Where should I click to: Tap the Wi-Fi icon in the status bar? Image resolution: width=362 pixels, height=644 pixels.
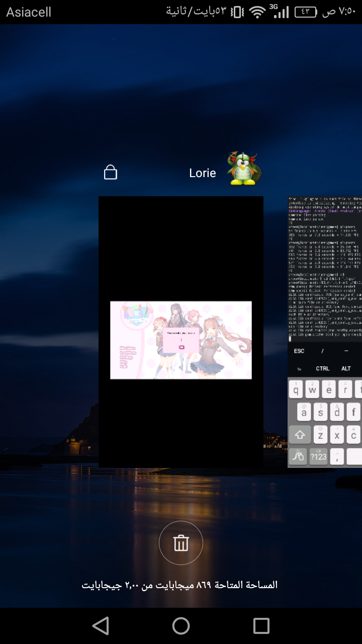[x=257, y=12]
